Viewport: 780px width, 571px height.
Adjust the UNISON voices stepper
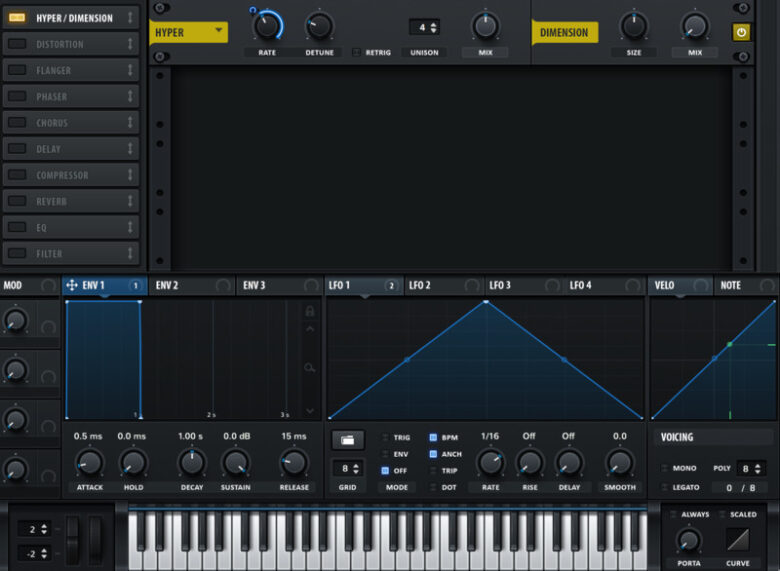point(424,27)
